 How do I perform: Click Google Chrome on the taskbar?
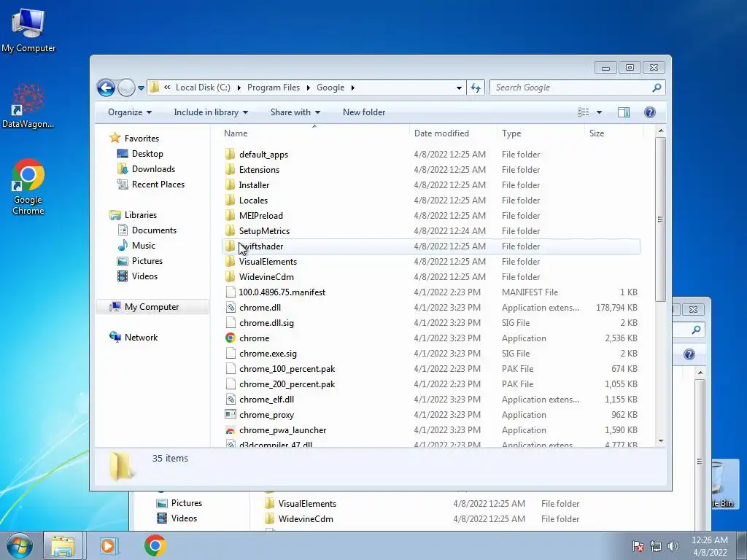(x=155, y=545)
